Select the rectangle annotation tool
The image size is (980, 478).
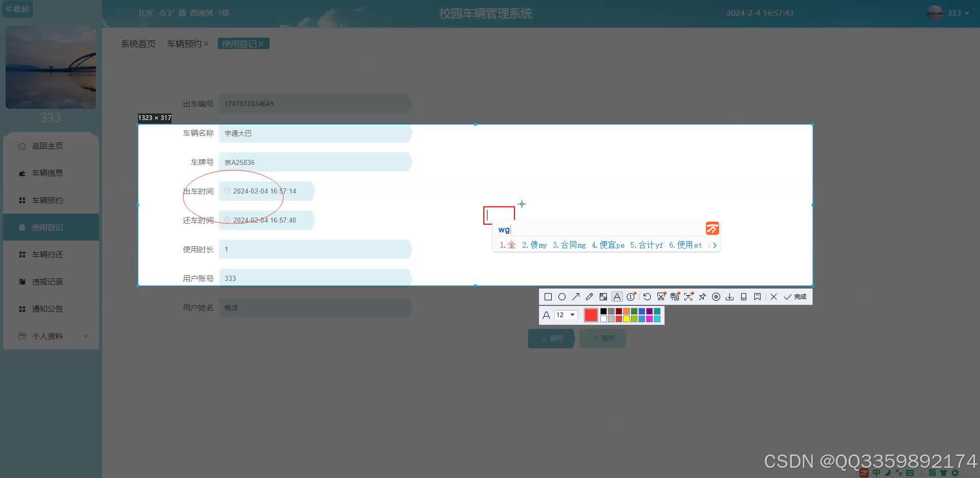pos(548,297)
